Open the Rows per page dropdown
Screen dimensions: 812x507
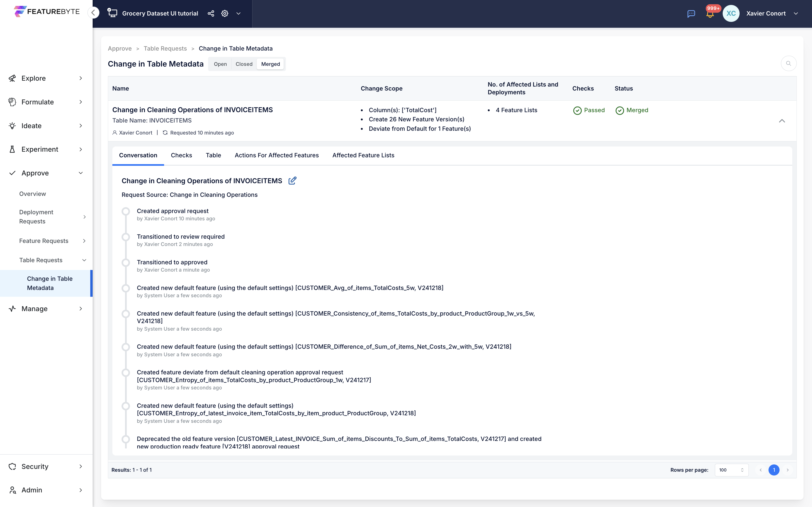click(731, 470)
